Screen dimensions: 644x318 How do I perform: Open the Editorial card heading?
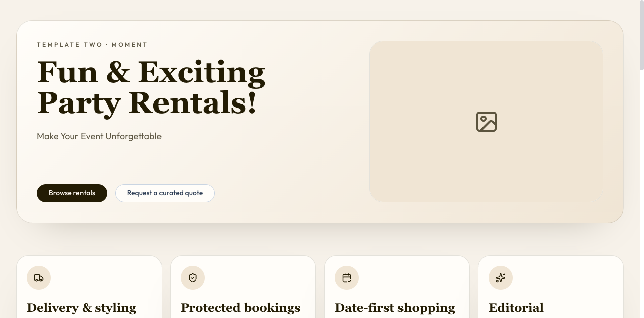(516, 307)
